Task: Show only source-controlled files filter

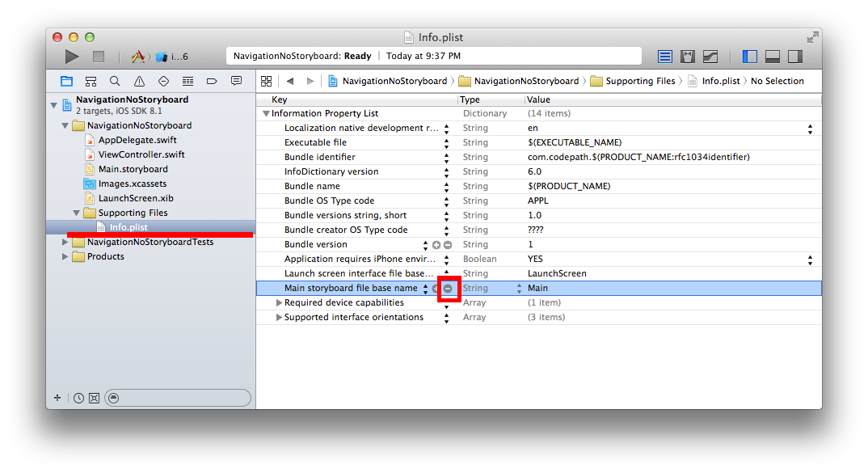Action: pyautogui.click(x=94, y=399)
